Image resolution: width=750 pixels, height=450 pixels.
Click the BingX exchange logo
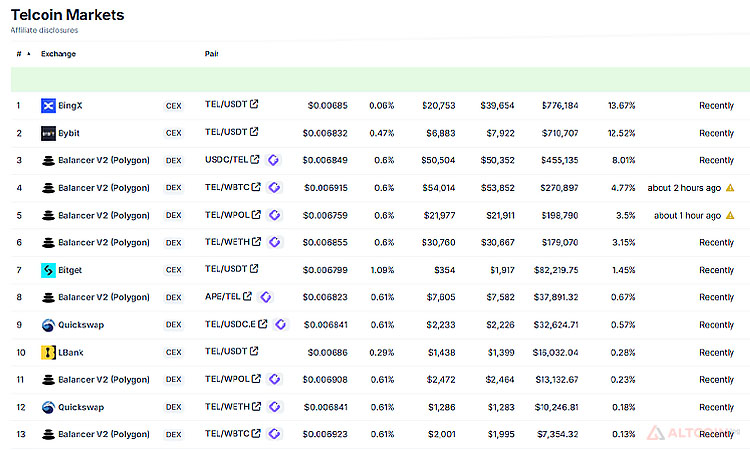click(48, 105)
